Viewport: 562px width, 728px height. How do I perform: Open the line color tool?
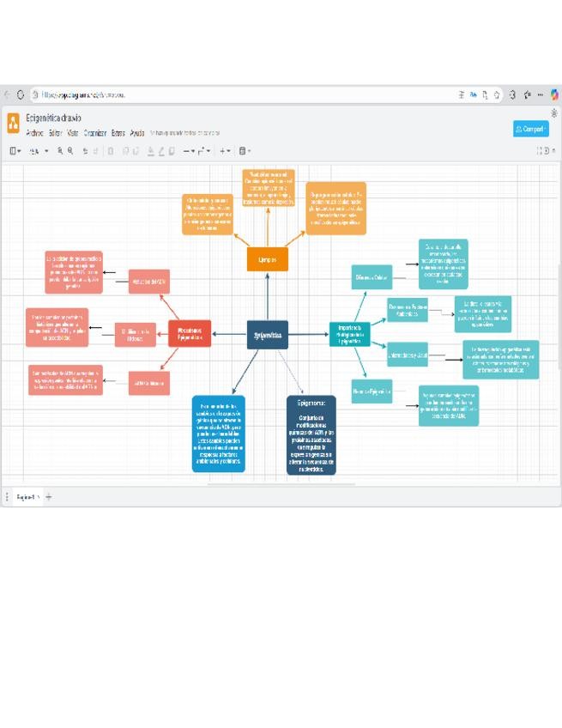[161, 151]
